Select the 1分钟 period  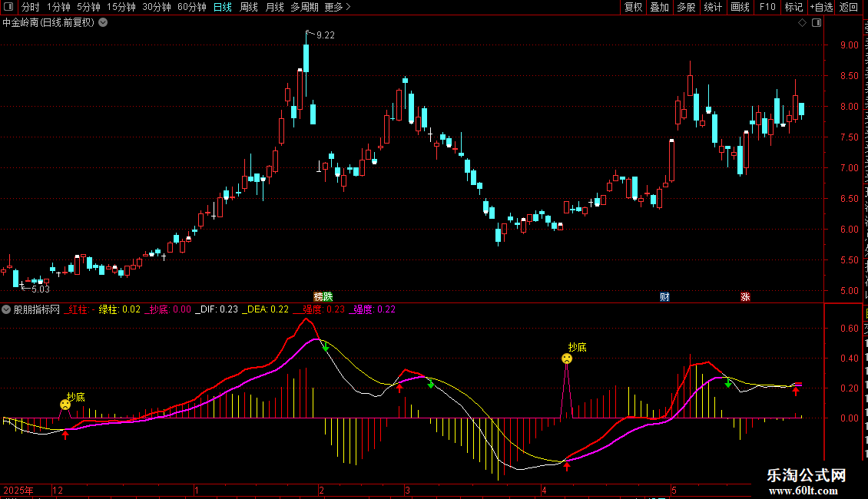[x=58, y=7]
